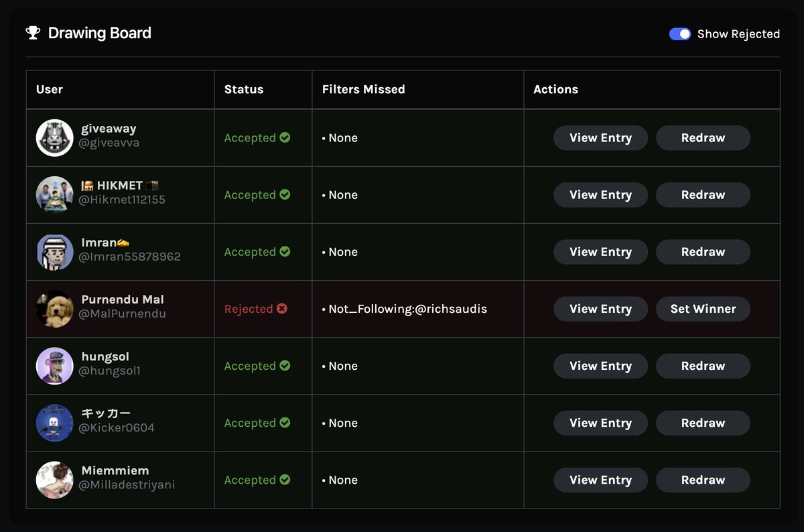The width and height of the screenshot is (804, 532).
Task: Click Kicker0604's avatar image
Action: (x=54, y=423)
